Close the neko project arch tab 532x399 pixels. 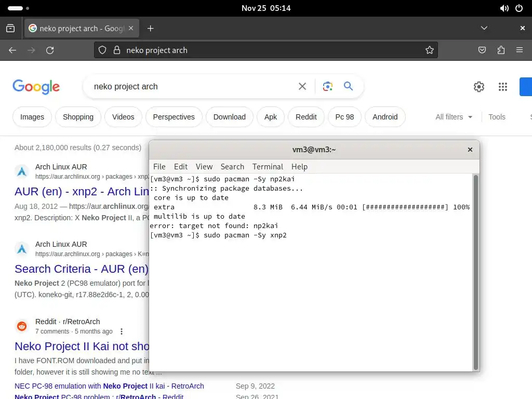(x=131, y=28)
